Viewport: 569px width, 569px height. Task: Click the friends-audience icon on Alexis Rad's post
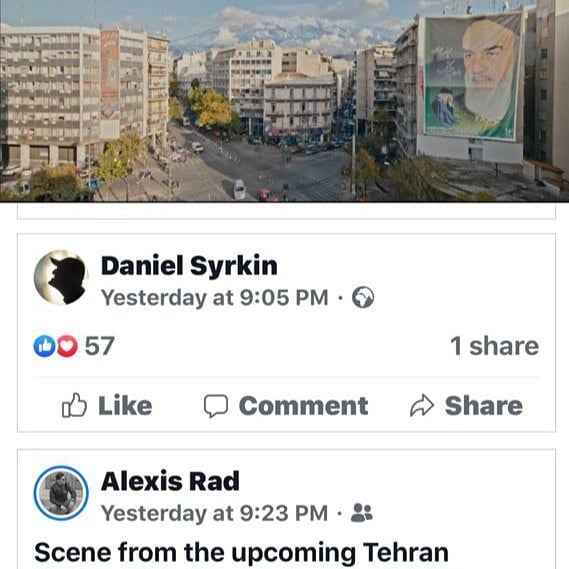tap(362, 513)
